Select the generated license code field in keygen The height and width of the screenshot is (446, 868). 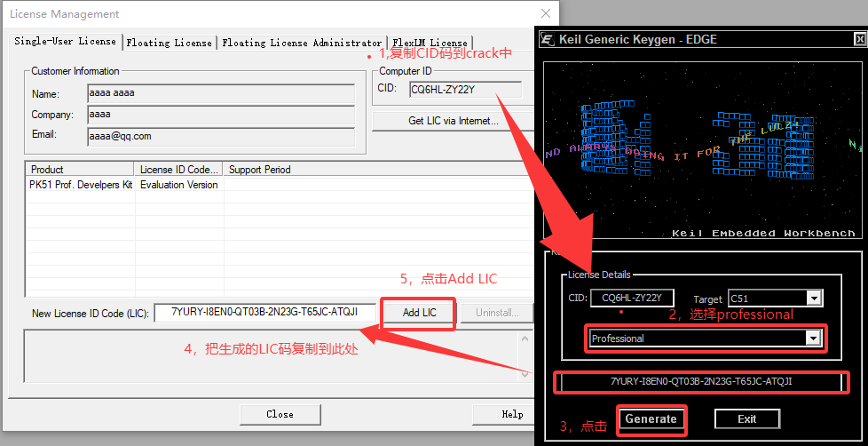coord(701,382)
